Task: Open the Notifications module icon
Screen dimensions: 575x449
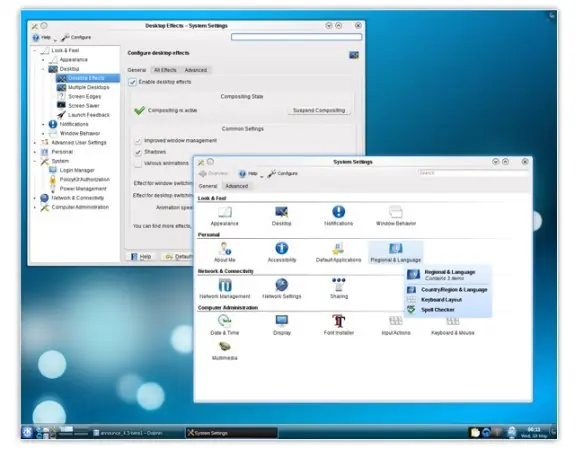Action: click(338, 212)
